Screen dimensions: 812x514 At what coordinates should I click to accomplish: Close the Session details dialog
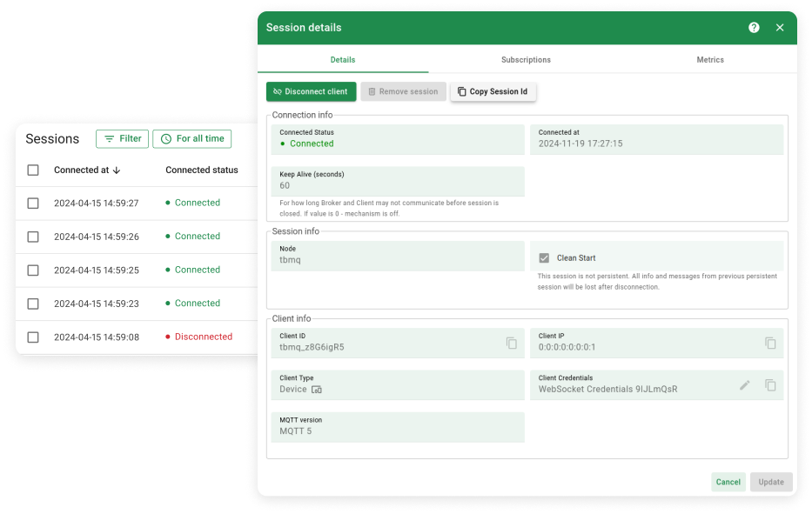coord(780,28)
